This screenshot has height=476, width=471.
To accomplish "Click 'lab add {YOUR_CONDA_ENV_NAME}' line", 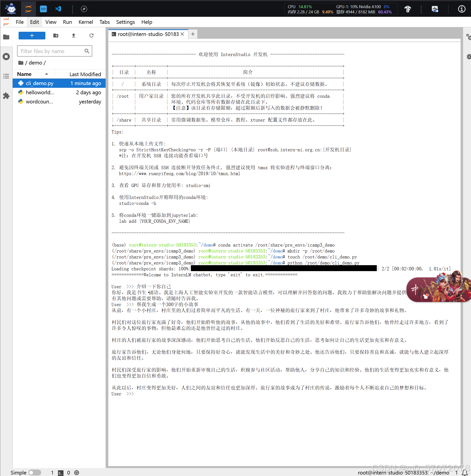I will (155, 221).
